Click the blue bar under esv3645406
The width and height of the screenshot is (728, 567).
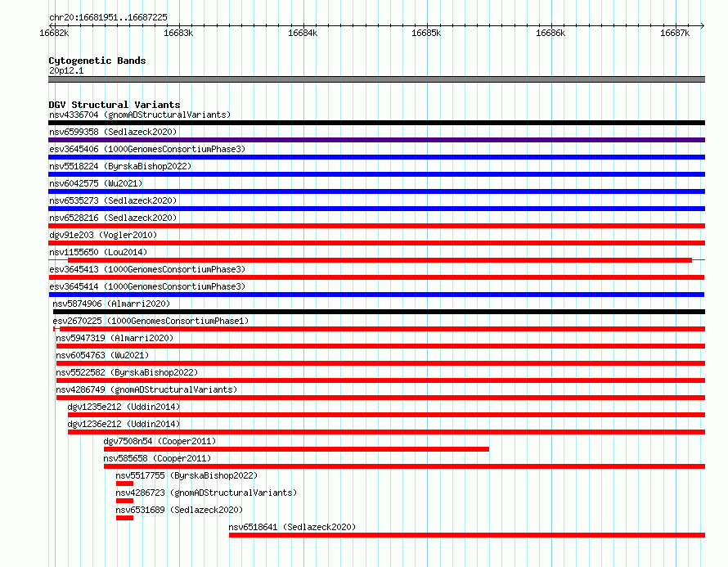pyautogui.click(x=376, y=157)
